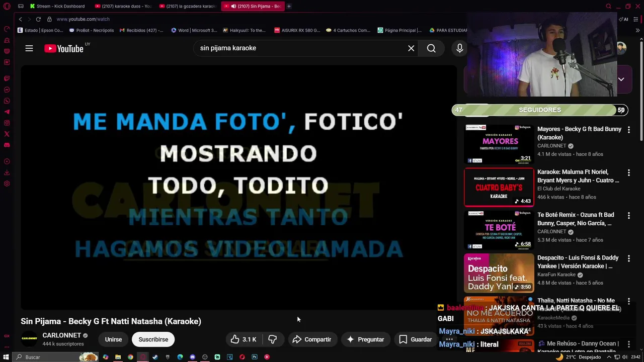
Task: Click the Compartir share button
Action: [x=312, y=339]
